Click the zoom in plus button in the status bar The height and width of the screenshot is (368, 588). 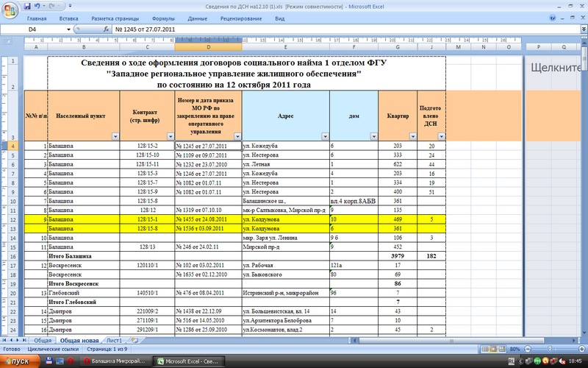click(x=583, y=349)
